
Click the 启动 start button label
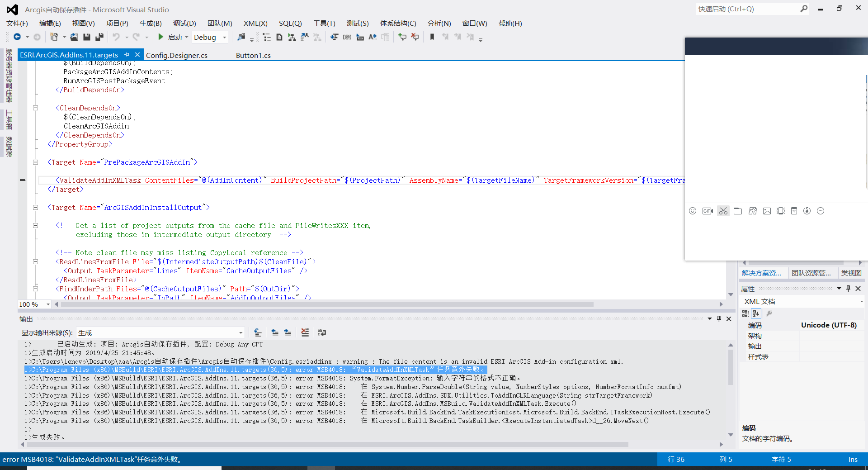(x=175, y=38)
